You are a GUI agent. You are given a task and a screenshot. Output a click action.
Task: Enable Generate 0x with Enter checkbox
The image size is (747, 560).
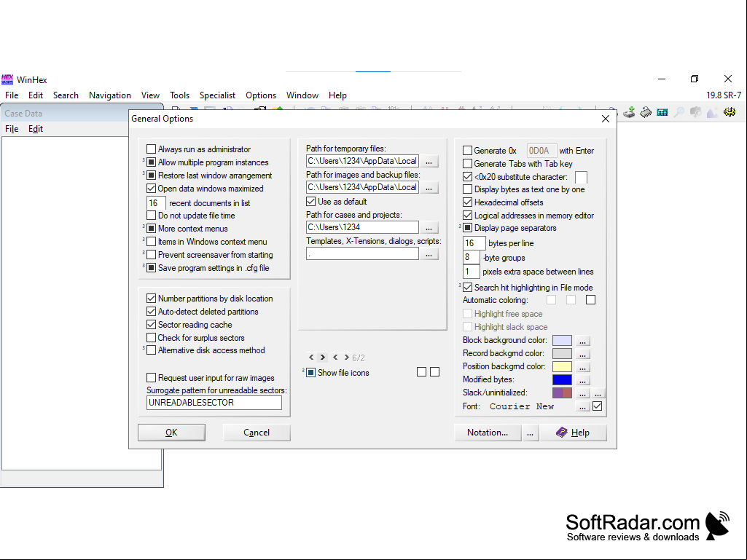click(467, 151)
